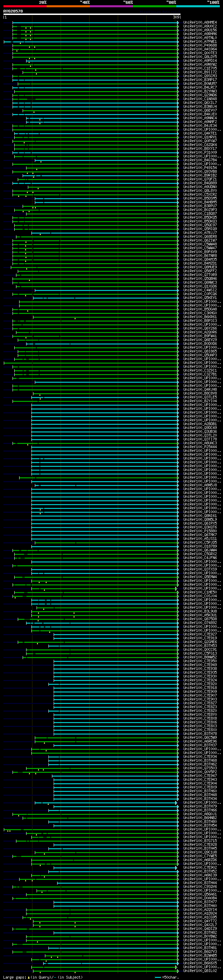This screenshot has height=980, width=223.
Task: Click the cyan alignment bar for UniRef100_A8HME4
Action: coord(96,23)
